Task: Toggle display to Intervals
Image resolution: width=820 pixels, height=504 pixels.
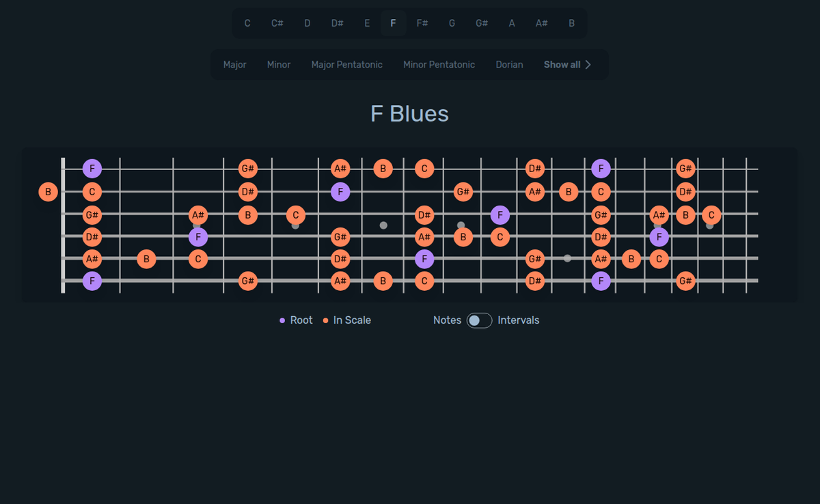Action: coord(519,320)
